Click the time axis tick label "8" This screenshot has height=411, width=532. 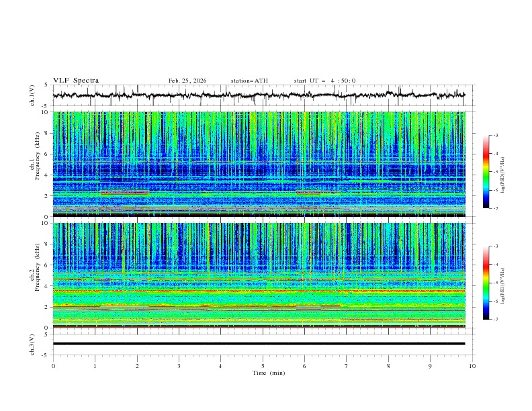click(x=388, y=366)
